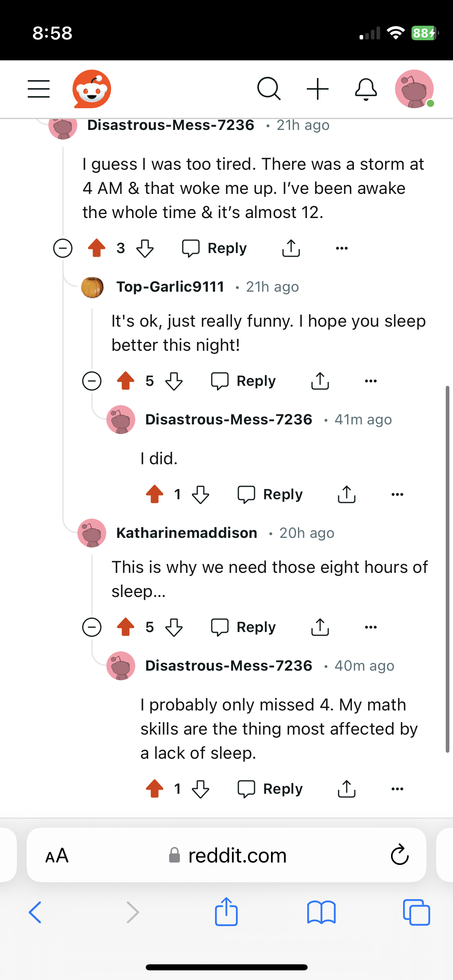The height and width of the screenshot is (980, 453).
Task: Collapse Katharinemaddison's comment thread
Action: pos(92,627)
